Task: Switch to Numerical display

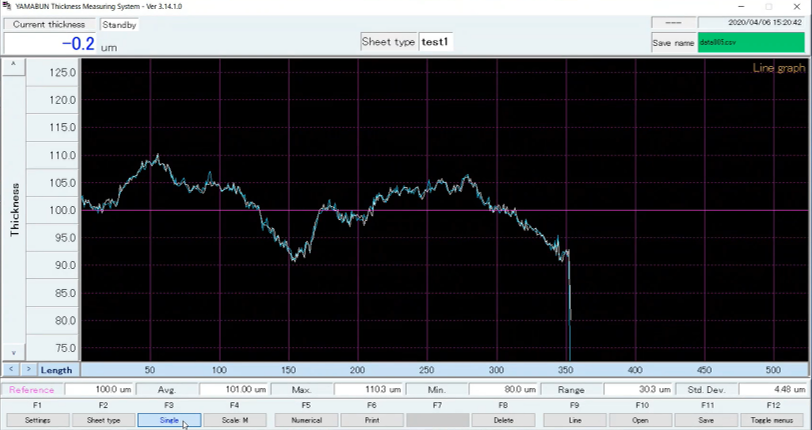Action: 306,421
